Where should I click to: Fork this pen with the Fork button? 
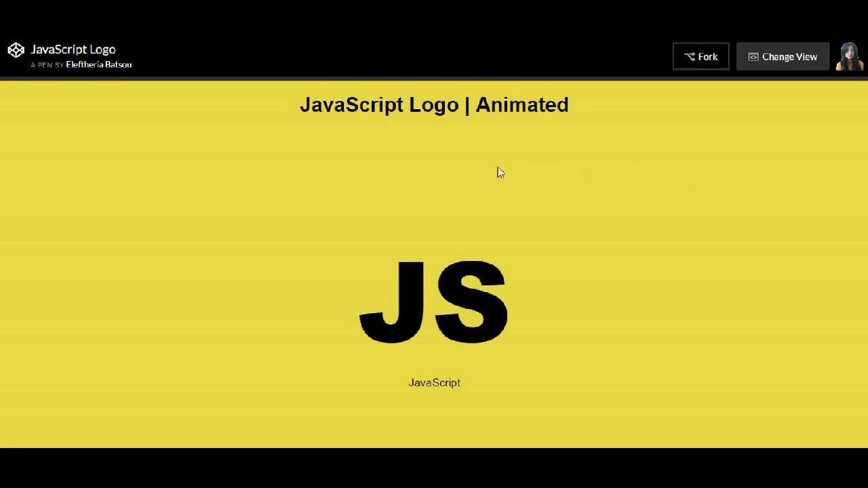click(701, 57)
